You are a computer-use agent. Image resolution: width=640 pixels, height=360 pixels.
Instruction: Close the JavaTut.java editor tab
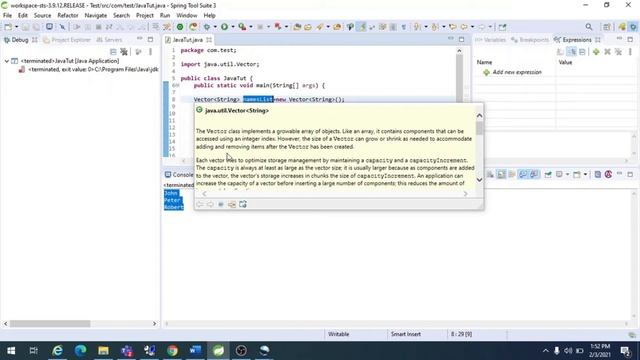[x=209, y=40]
